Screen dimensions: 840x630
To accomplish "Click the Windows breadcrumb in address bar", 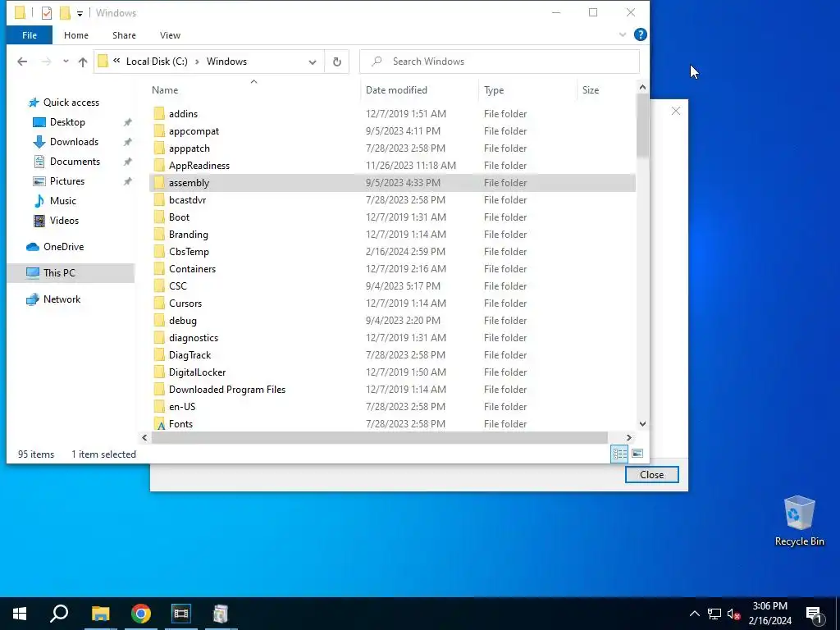I will coord(226,62).
